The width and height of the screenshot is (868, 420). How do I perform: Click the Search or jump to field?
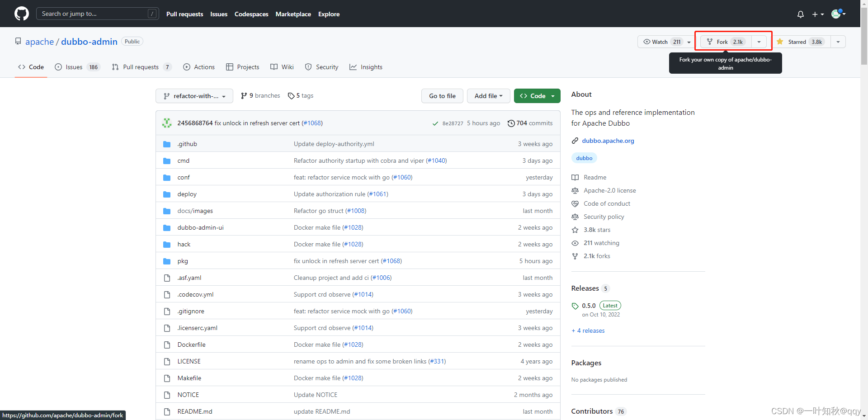97,14
